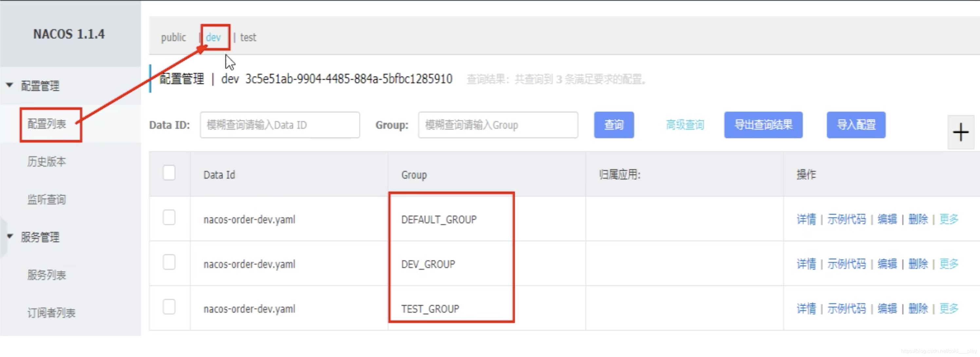The image size is (980, 357).
Task: Click 编辑 for the TEST_GROUP row
Action: coord(887,308)
